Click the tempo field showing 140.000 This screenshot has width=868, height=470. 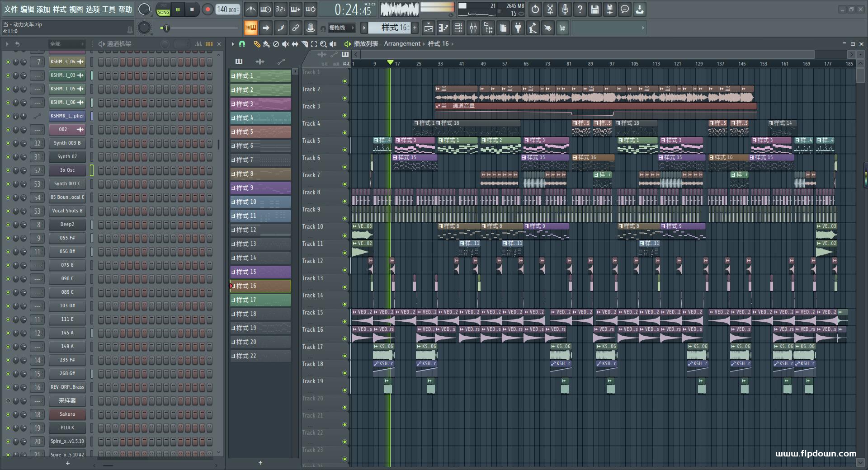(x=228, y=9)
